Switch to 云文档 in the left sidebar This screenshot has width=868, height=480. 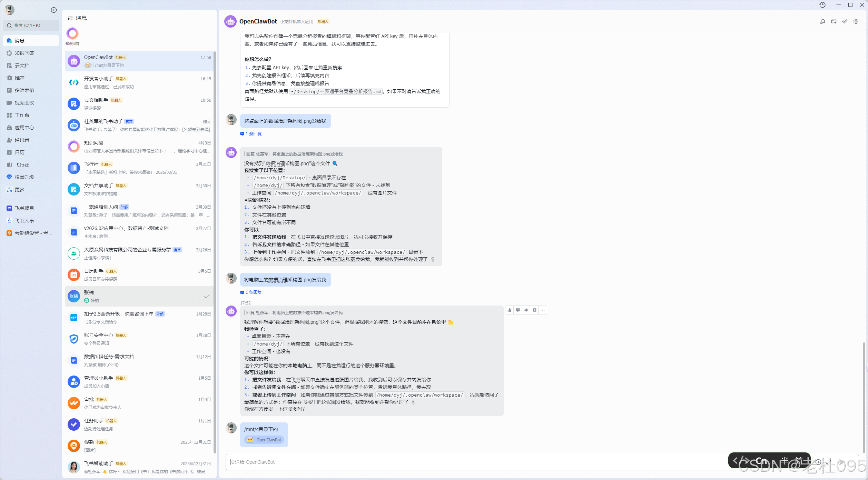[22, 66]
